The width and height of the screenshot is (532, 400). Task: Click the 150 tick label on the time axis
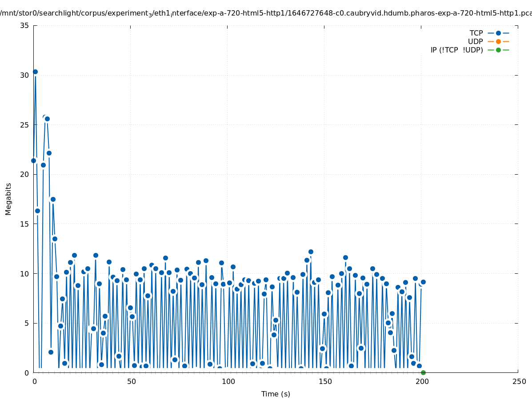pos(325,382)
